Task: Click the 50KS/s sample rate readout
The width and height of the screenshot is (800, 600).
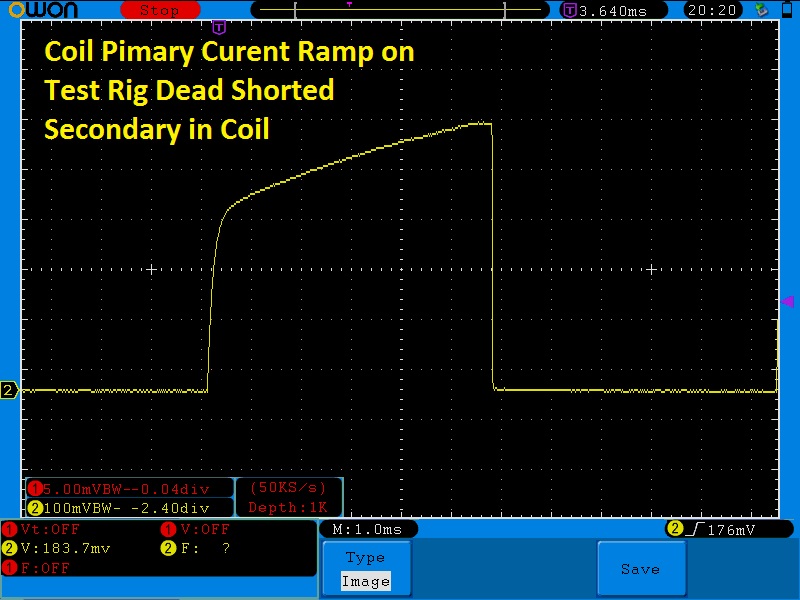Action: point(288,489)
